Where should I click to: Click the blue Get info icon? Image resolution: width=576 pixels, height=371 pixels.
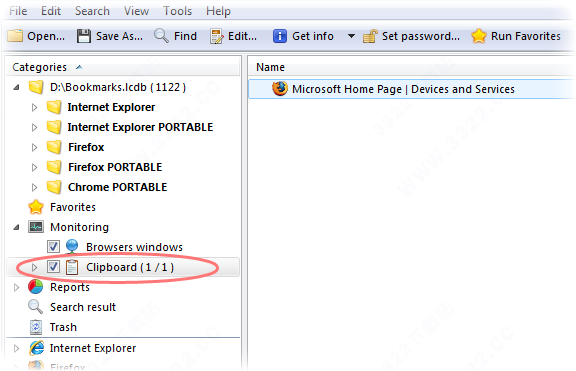coord(280,36)
